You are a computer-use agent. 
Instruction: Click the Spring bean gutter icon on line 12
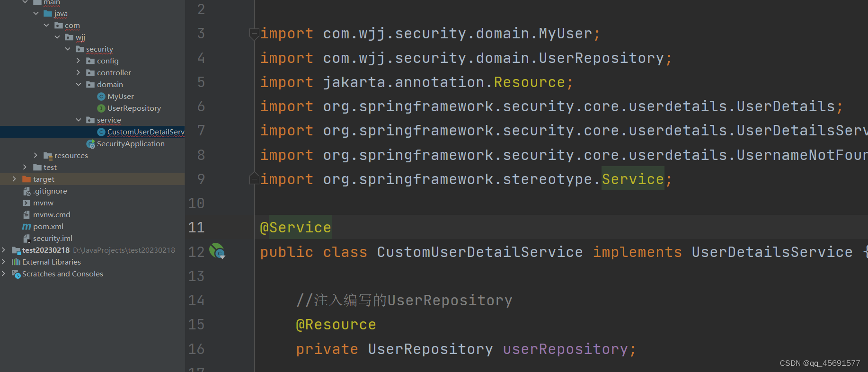[217, 251]
